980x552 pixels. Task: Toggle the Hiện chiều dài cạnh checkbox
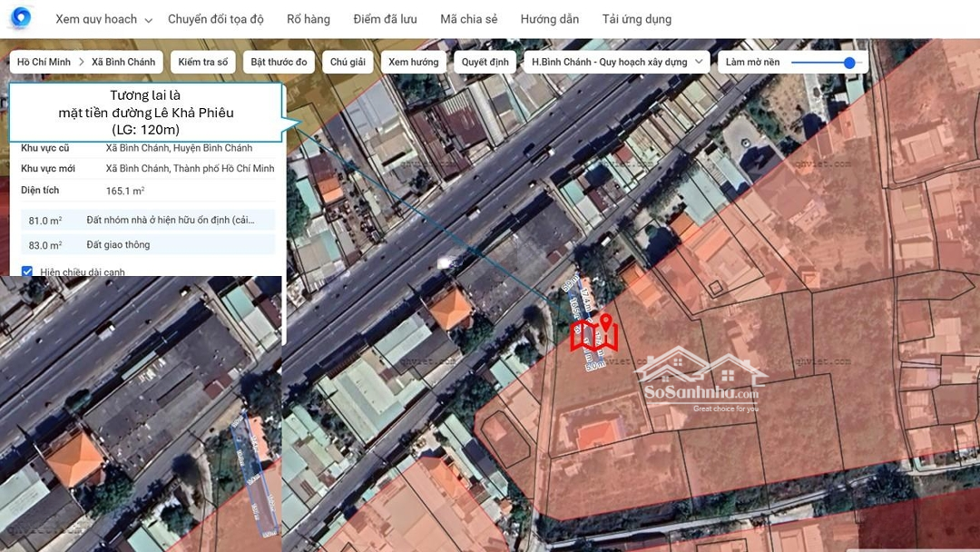coord(27,271)
